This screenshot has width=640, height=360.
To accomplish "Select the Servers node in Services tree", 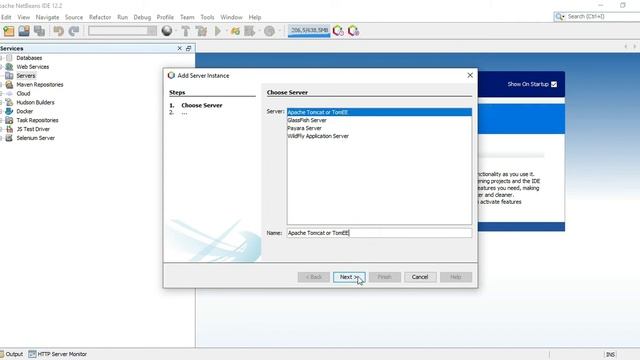I will 26,76.
